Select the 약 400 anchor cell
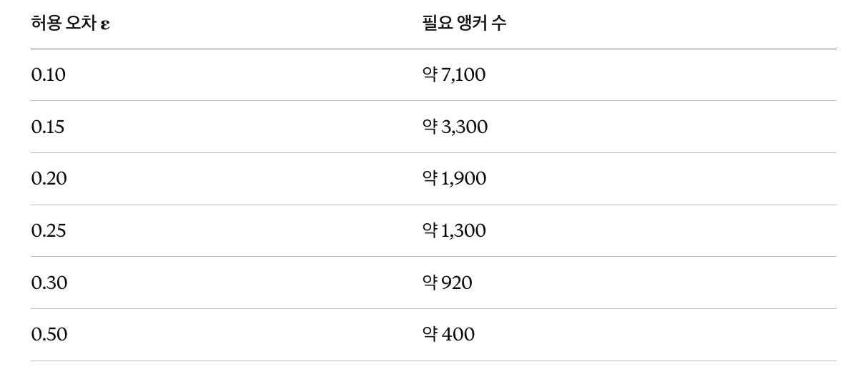This screenshot has height=392, width=868. (x=448, y=334)
